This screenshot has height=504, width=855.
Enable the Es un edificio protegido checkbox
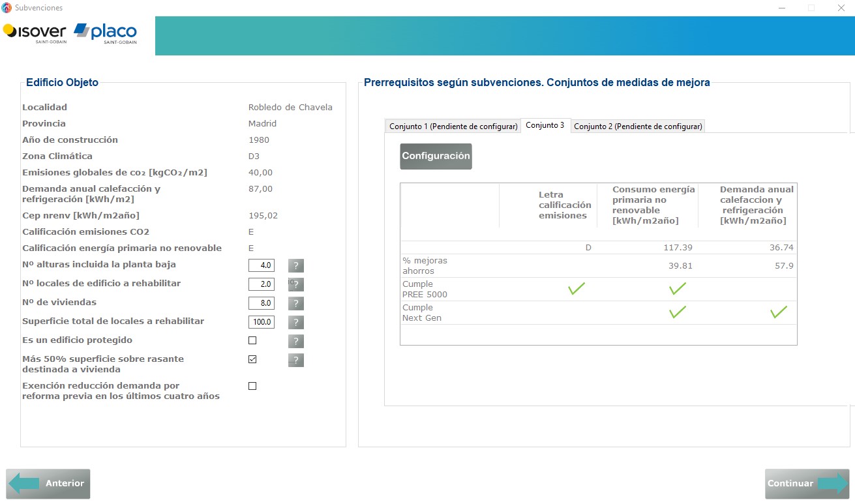click(x=252, y=340)
